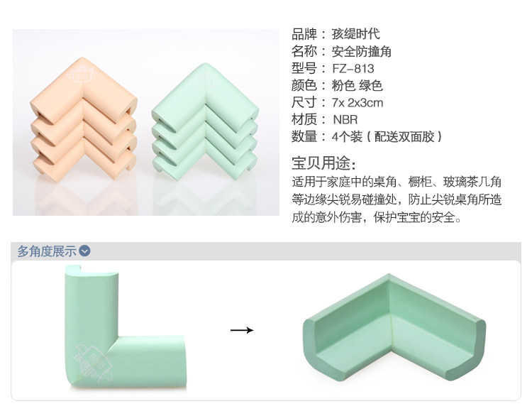The height and width of the screenshot is (411, 532).
Task: Click the color text 粉色 绿色
Action: 357,86
